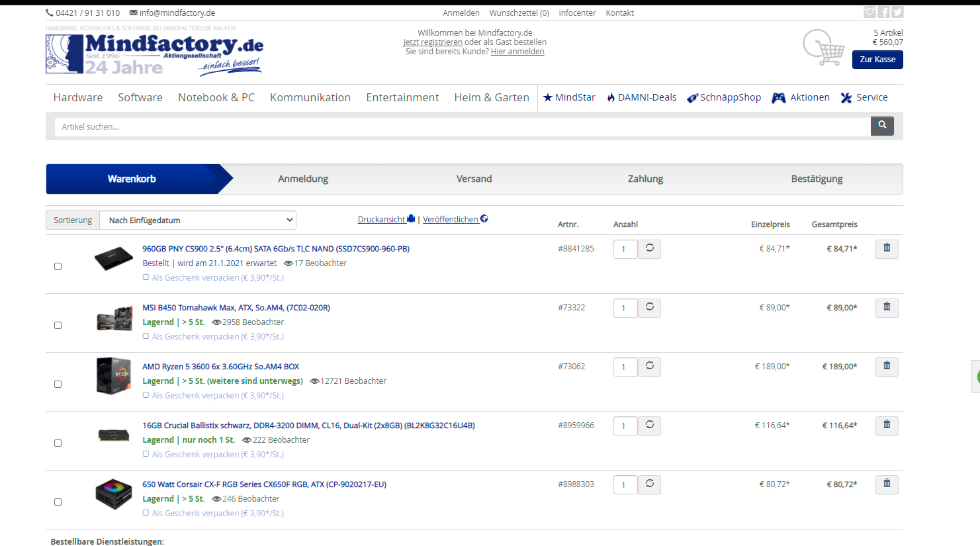Open the Entertainment menu
980x546 pixels.
pos(402,97)
